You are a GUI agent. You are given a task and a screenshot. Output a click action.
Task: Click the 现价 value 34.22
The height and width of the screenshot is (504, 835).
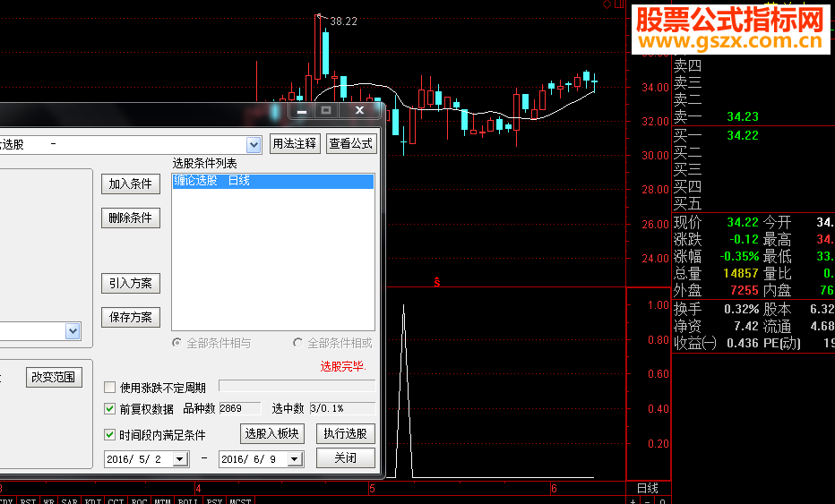click(x=743, y=222)
